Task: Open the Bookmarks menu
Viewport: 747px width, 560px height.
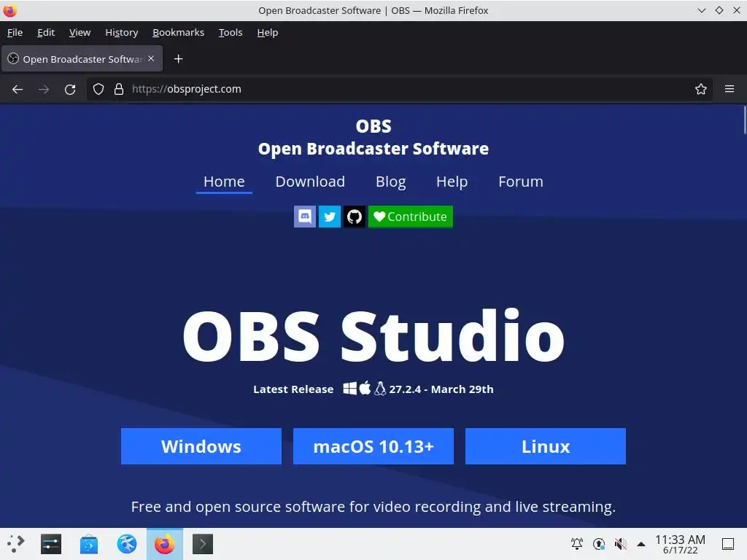Action: click(x=178, y=32)
